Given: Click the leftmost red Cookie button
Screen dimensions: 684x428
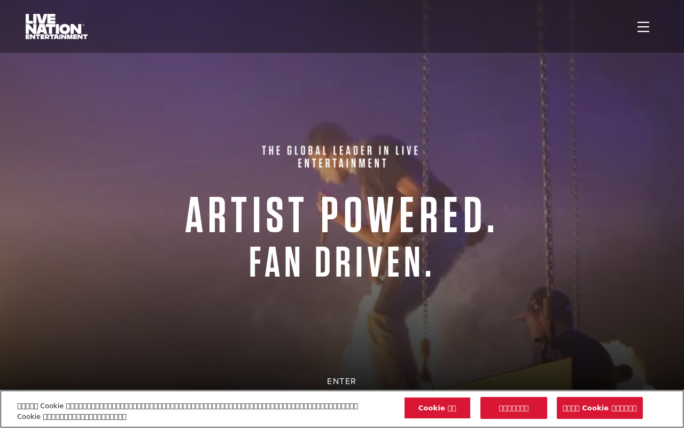Looking at the screenshot, I should (437, 408).
